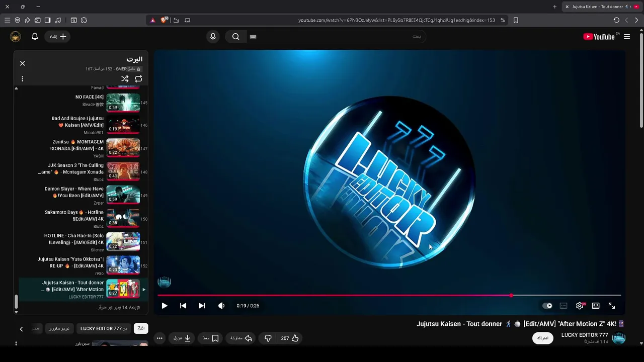Select the 'من LUCKY EDITOR 777' filter chip
Viewport: 644px width, 362px height.
point(104,328)
